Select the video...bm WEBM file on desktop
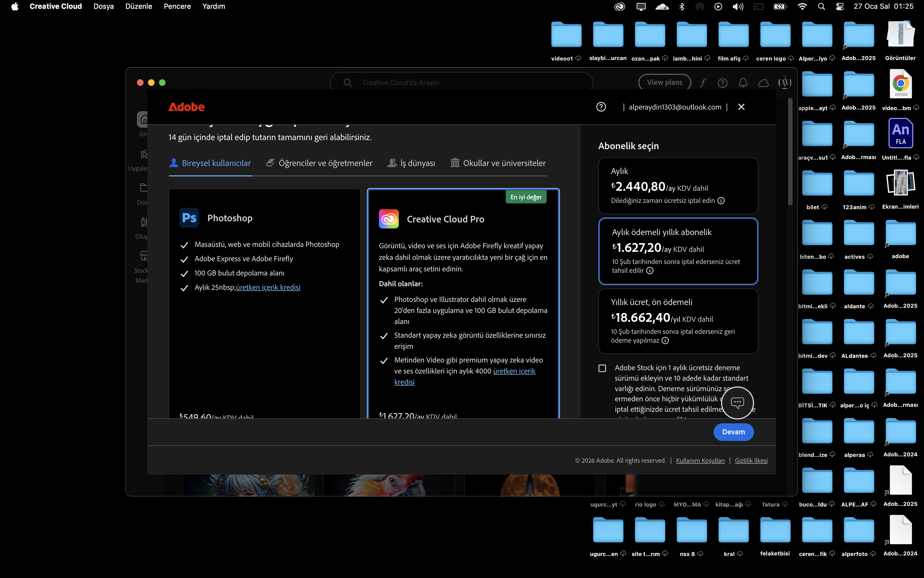Viewport: 924px width, 578px height. [900, 84]
